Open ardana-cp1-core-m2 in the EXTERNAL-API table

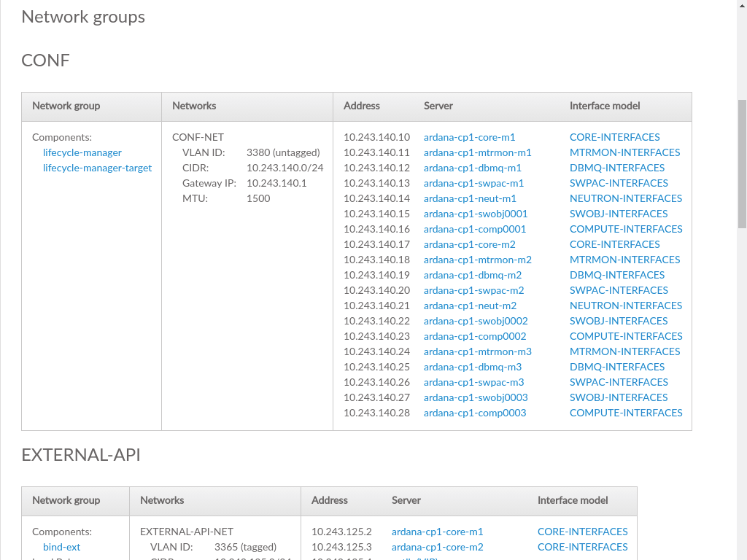pyautogui.click(x=437, y=547)
